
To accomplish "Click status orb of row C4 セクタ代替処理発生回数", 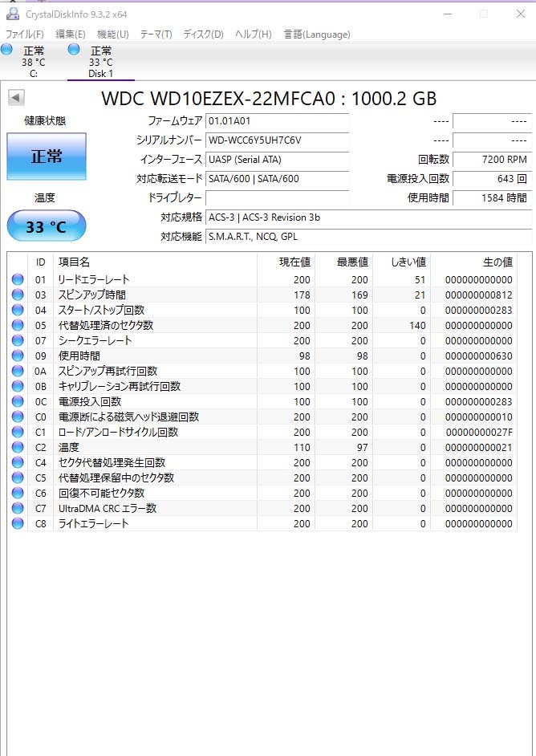I will tap(18, 462).
